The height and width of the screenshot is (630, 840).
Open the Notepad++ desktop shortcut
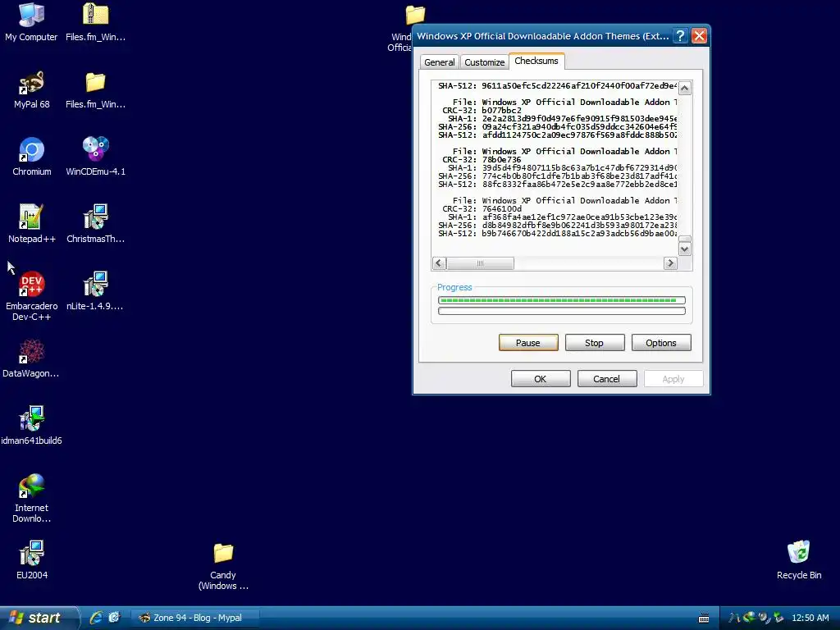32,224
